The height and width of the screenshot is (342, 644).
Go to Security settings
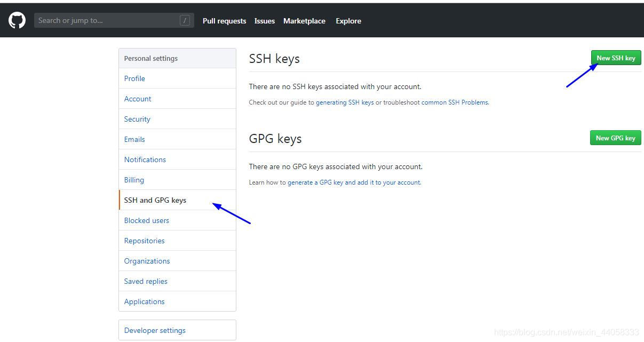pos(137,119)
